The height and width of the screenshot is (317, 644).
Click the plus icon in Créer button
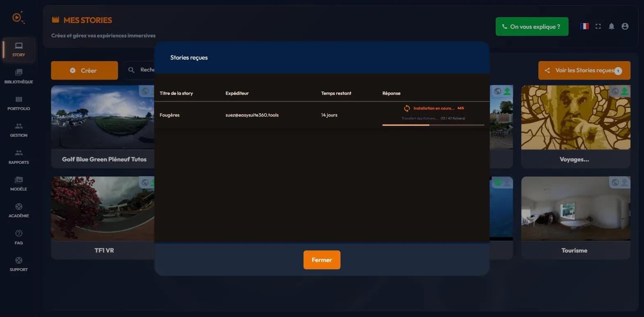(x=73, y=70)
